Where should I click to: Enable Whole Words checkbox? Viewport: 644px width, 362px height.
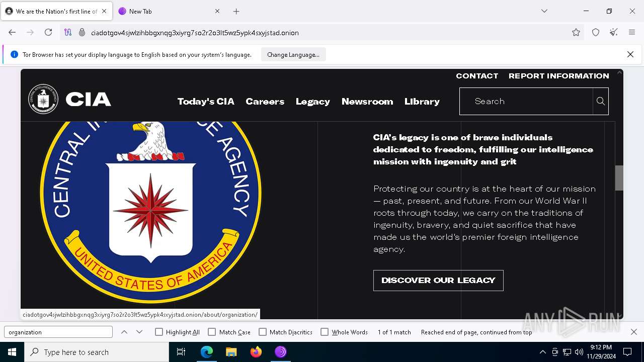(x=325, y=332)
